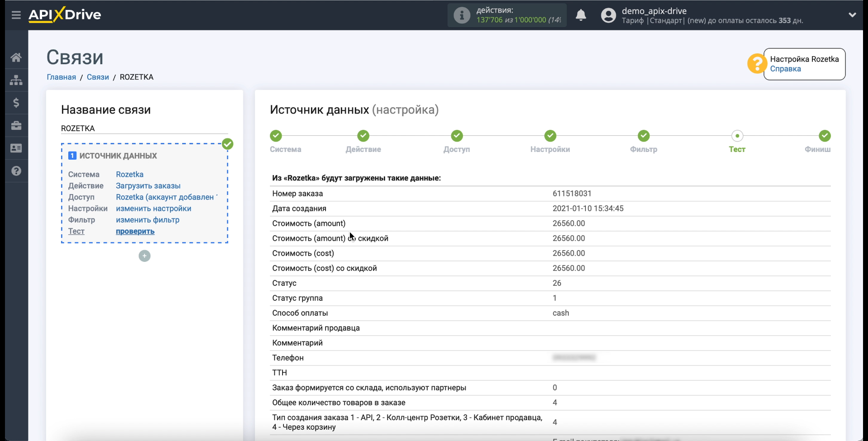Select the Действие step
Screen dimensions: 868x441
(x=363, y=149)
